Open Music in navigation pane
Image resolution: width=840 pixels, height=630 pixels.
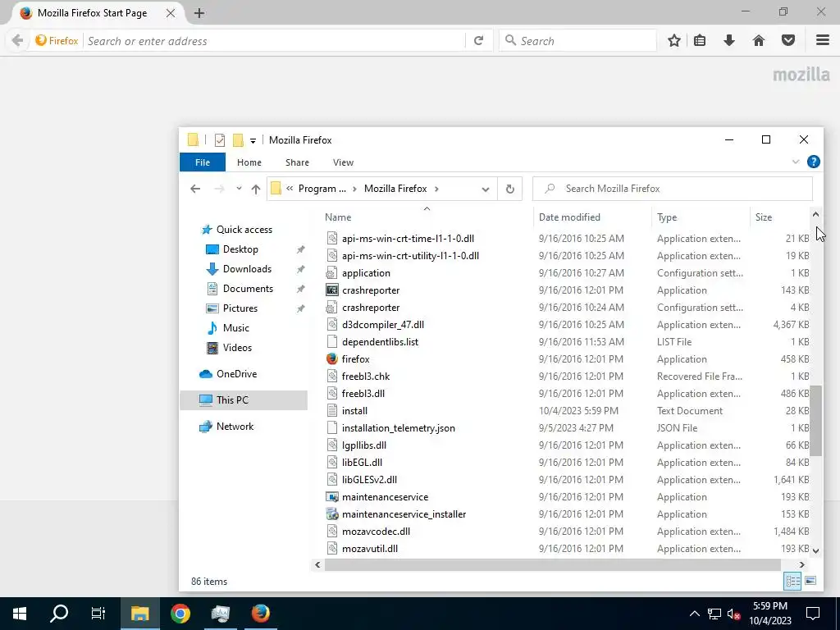point(235,328)
